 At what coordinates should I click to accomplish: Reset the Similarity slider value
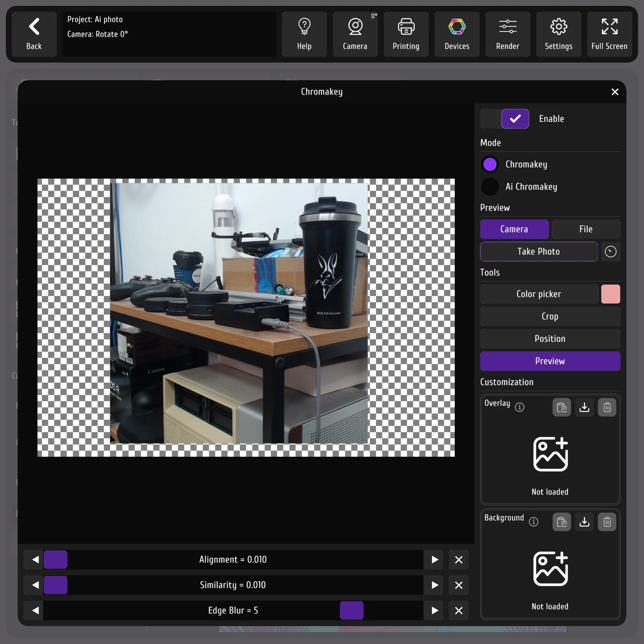(458, 585)
